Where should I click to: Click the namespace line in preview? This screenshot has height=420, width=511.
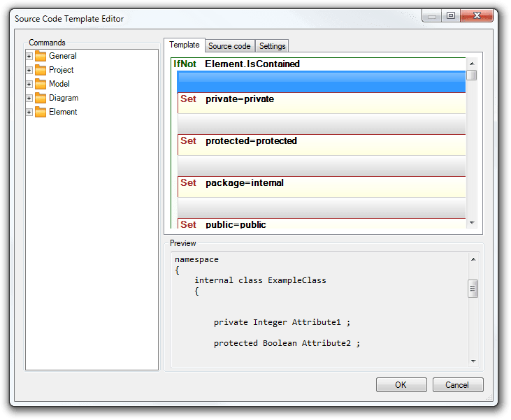pos(196,260)
